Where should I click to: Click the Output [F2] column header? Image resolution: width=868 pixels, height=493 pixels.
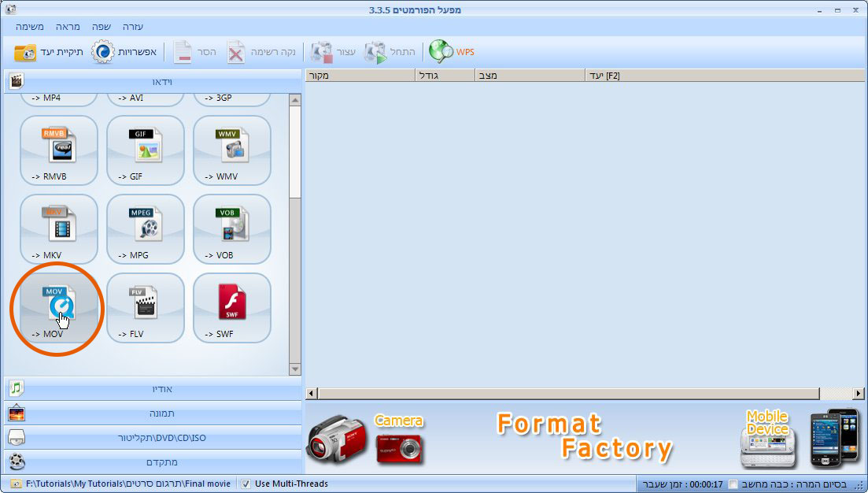click(725, 76)
